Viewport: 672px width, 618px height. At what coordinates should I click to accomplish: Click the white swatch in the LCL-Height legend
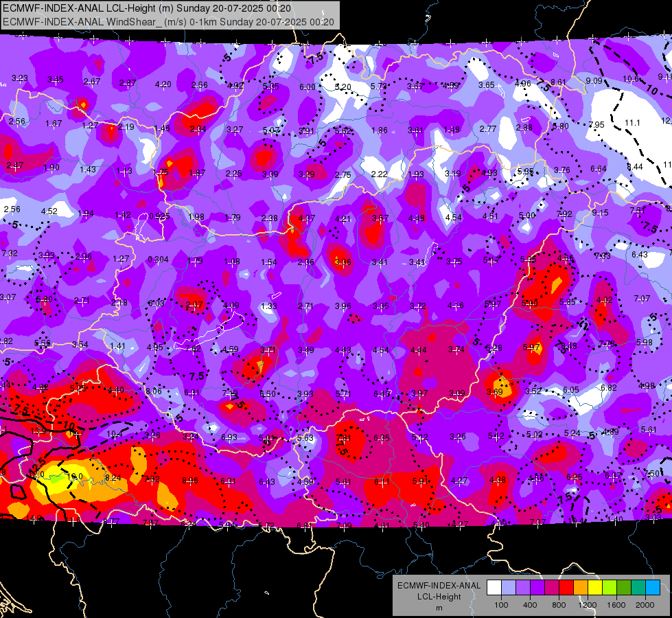click(x=494, y=588)
